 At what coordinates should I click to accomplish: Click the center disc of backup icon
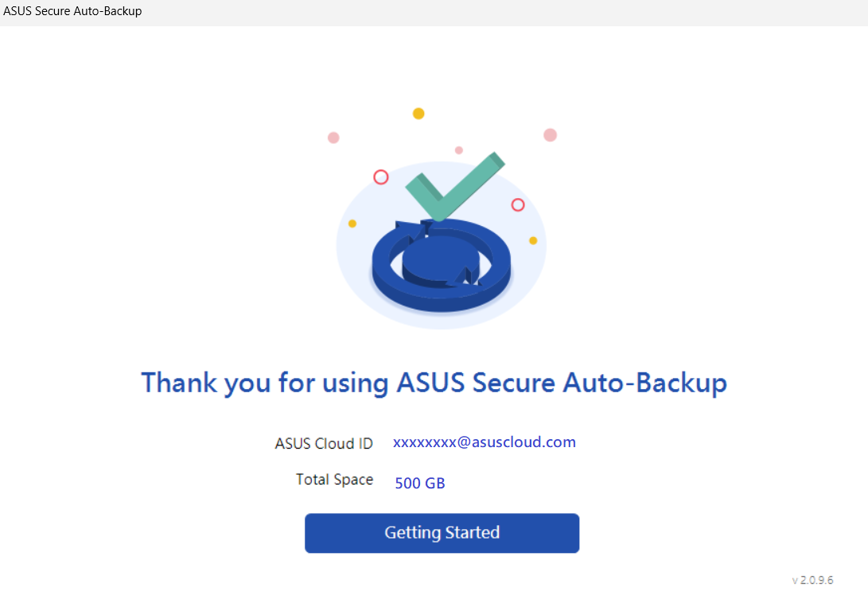(440, 260)
